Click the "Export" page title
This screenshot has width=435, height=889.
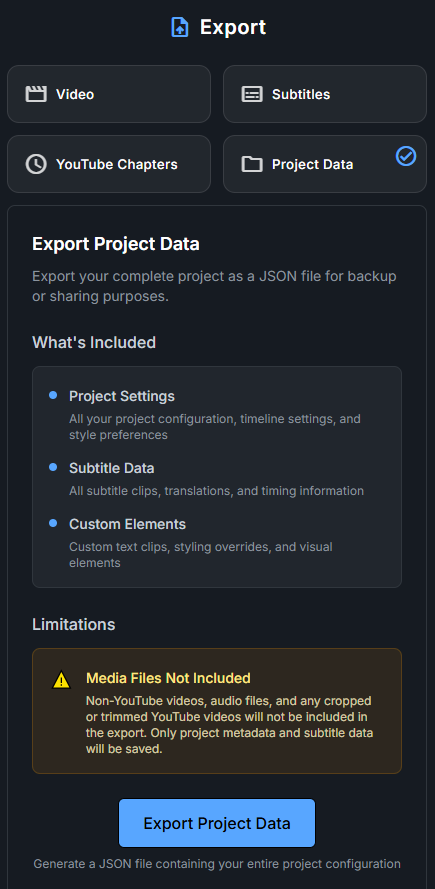pos(233,27)
